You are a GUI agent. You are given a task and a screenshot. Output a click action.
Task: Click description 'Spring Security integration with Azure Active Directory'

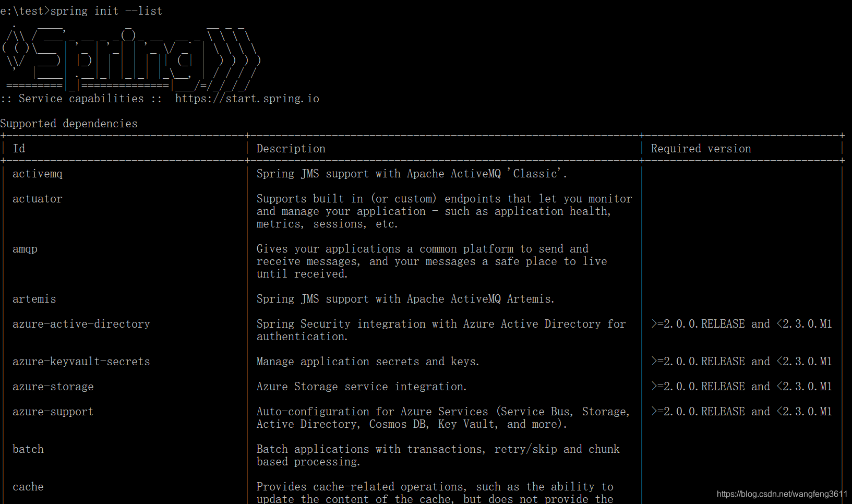[x=441, y=324]
